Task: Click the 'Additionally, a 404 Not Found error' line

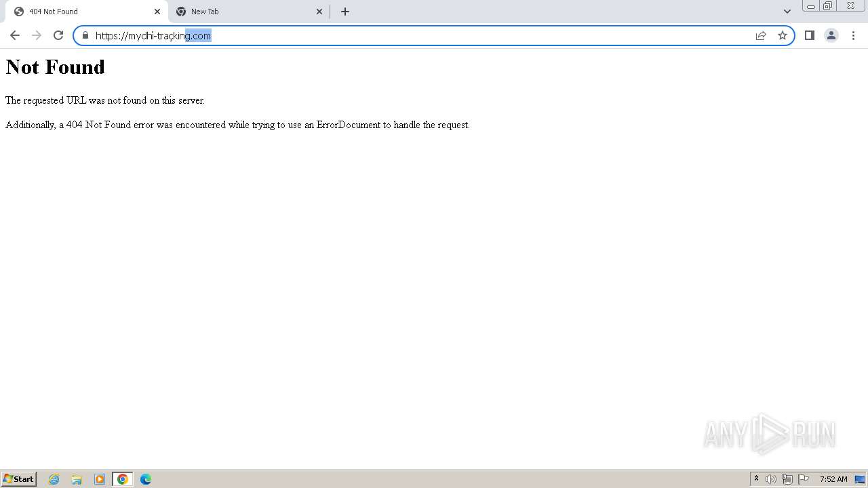Action: tap(237, 125)
